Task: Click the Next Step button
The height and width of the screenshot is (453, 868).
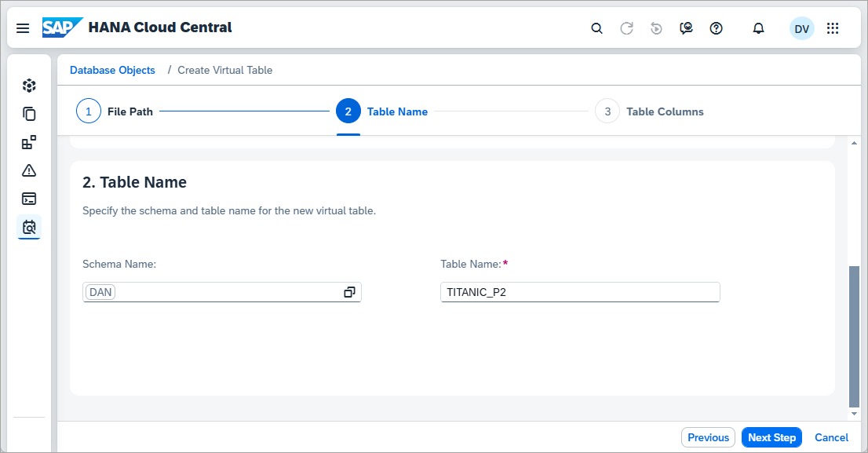Action: coord(771,437)
